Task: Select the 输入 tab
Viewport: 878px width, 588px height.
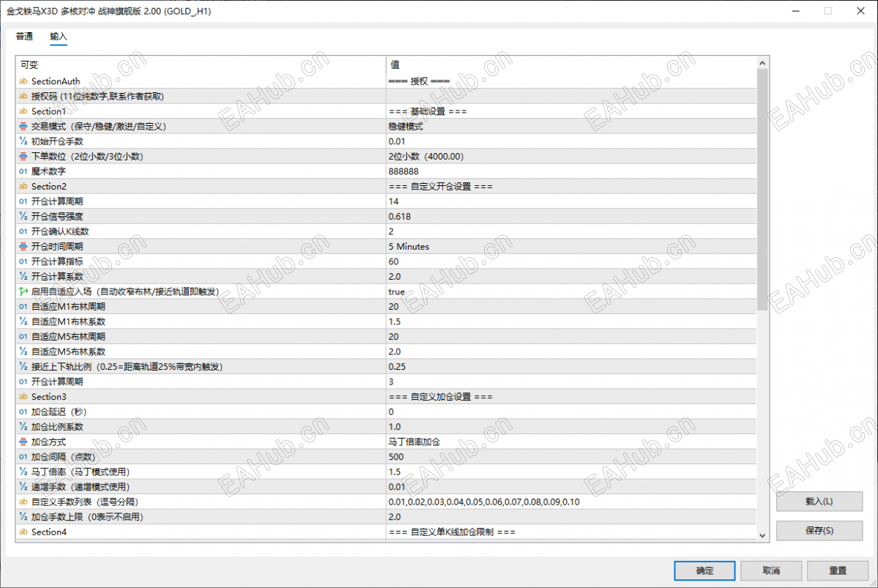Action: (59, 37)
